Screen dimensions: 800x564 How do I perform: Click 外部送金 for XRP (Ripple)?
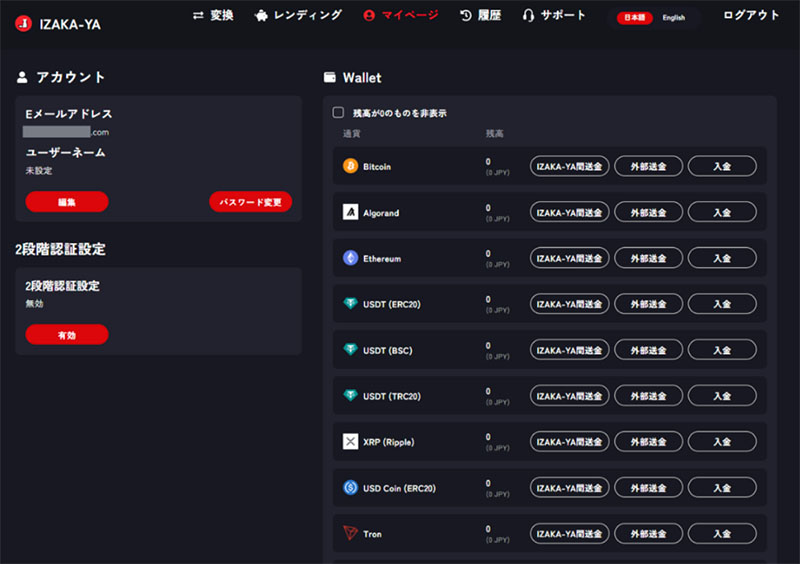(648, 442)
